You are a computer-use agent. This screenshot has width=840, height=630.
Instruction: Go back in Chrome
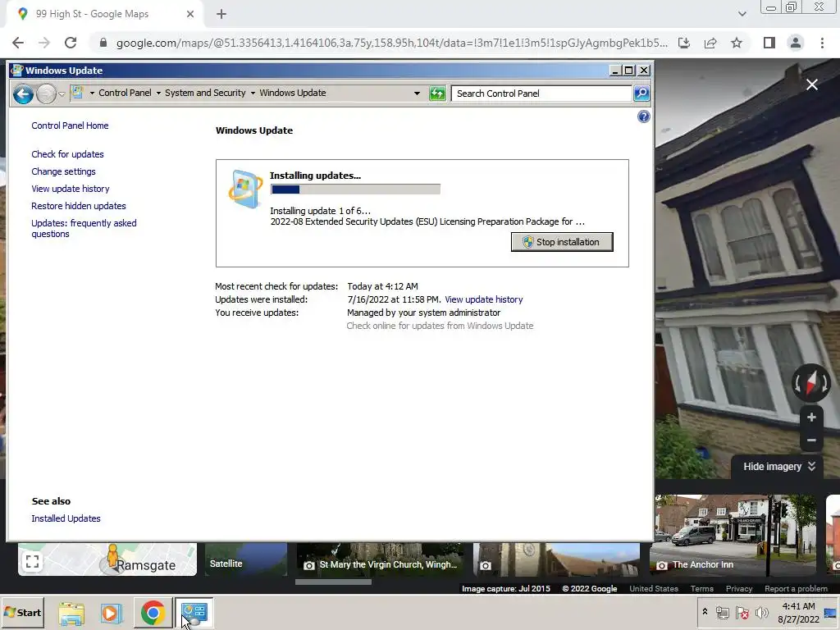point(18,43)
